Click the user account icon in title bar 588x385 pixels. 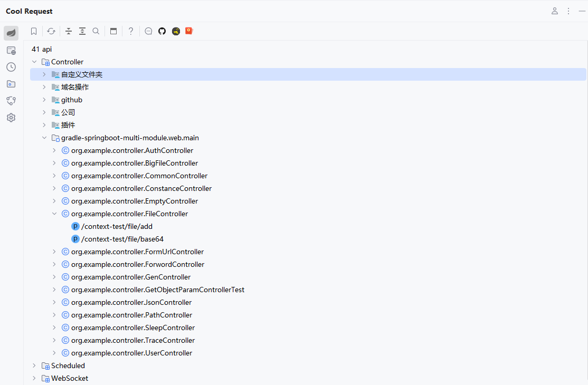coord(555,11)
